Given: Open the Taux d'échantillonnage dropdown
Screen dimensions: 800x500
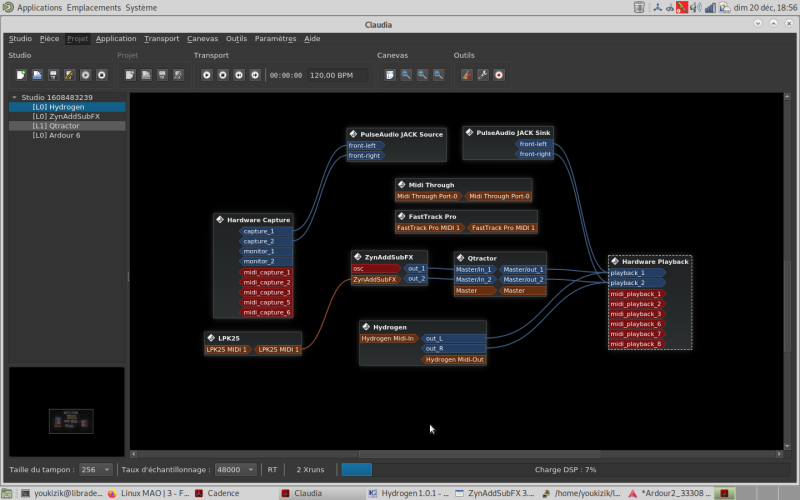Looking at the screenshot, I should (236, 469).
